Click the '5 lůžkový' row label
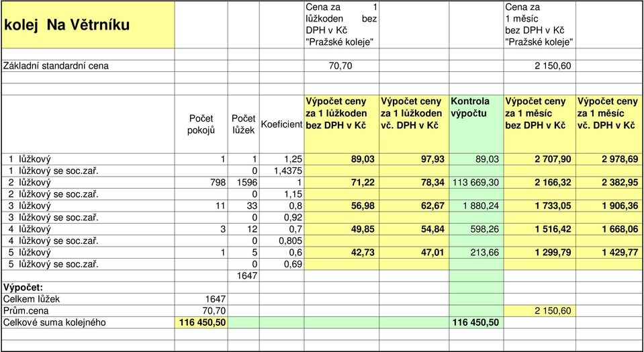The width and height of the screenshot is (644, 352). click(x=30, y=252)
